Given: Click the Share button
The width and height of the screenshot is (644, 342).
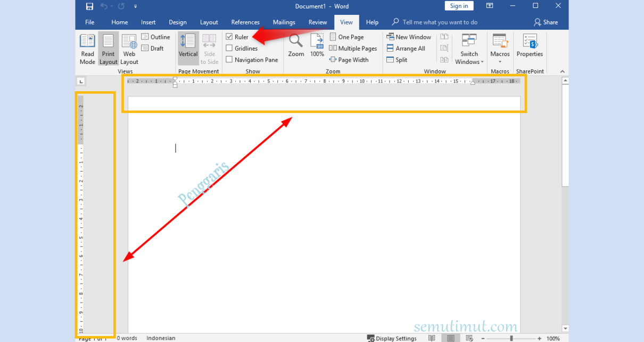Looking at the screenshot, I should coord(546,22).
